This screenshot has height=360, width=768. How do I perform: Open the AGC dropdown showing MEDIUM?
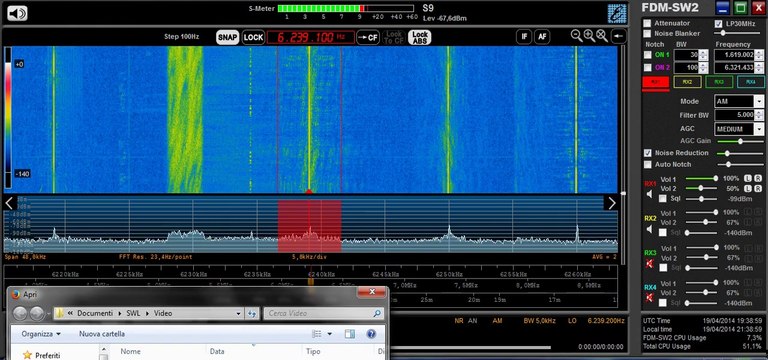click(759, 129)
